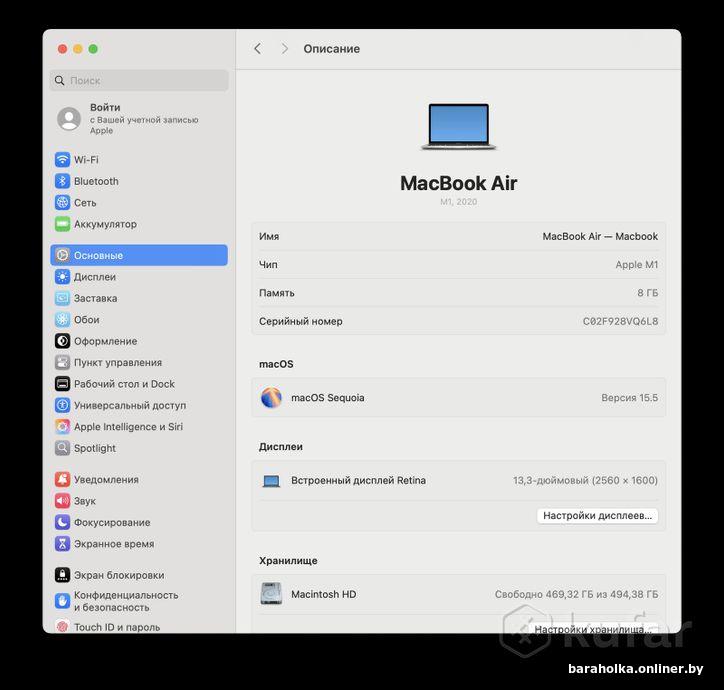This screenshot has width=724, height=690.
Task: Open the Пункт управления icon
Action: [62, 363]
